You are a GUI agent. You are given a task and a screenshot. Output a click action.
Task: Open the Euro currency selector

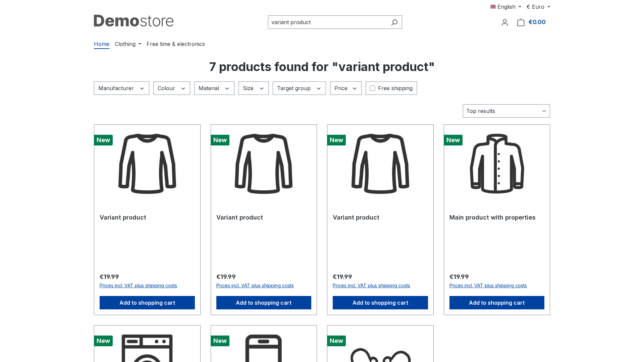(x=538, y=7)
